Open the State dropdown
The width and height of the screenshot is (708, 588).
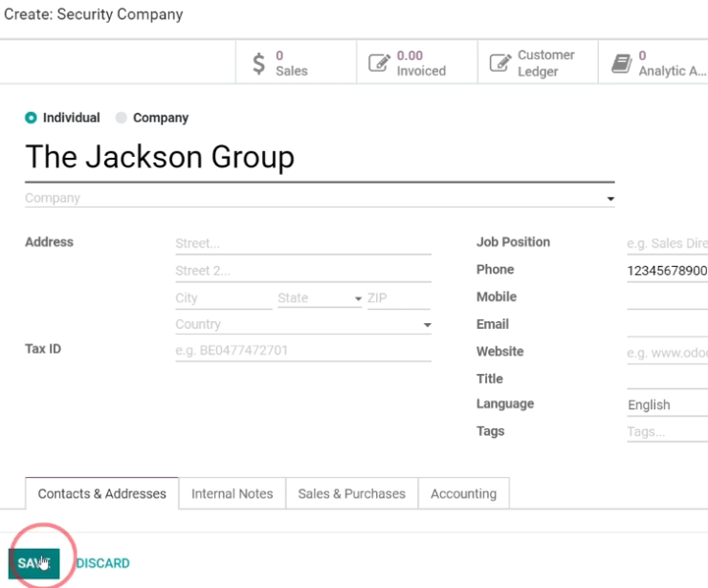(320, 298)
